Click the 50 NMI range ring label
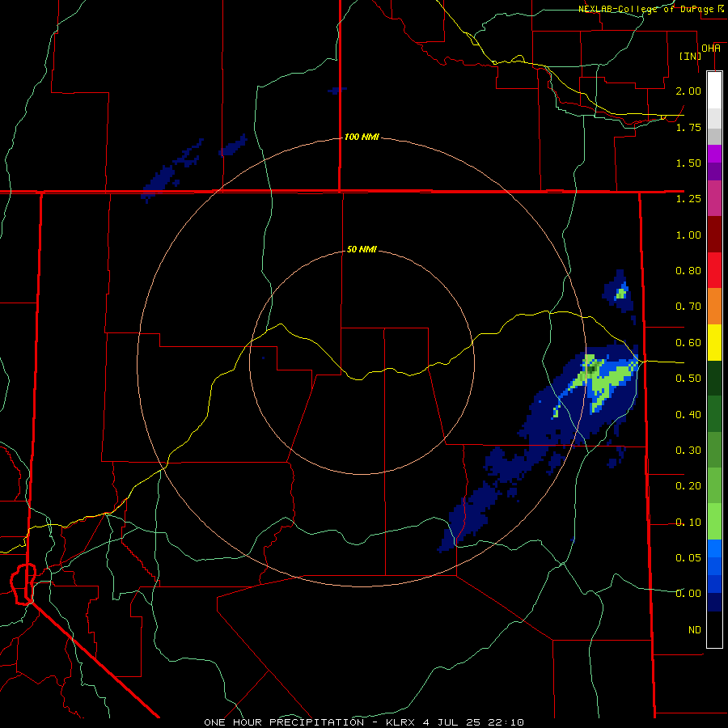 [362, 249]
